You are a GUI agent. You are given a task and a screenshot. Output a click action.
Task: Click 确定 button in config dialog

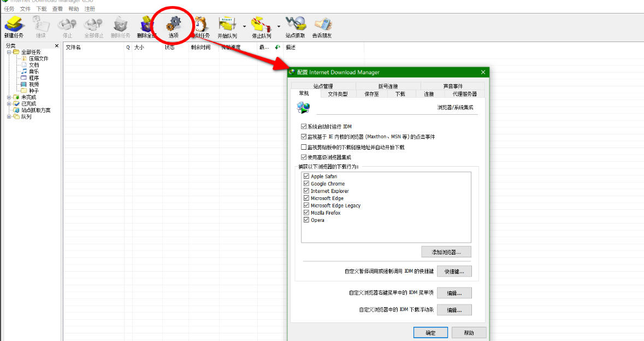(x=430, y=333)
